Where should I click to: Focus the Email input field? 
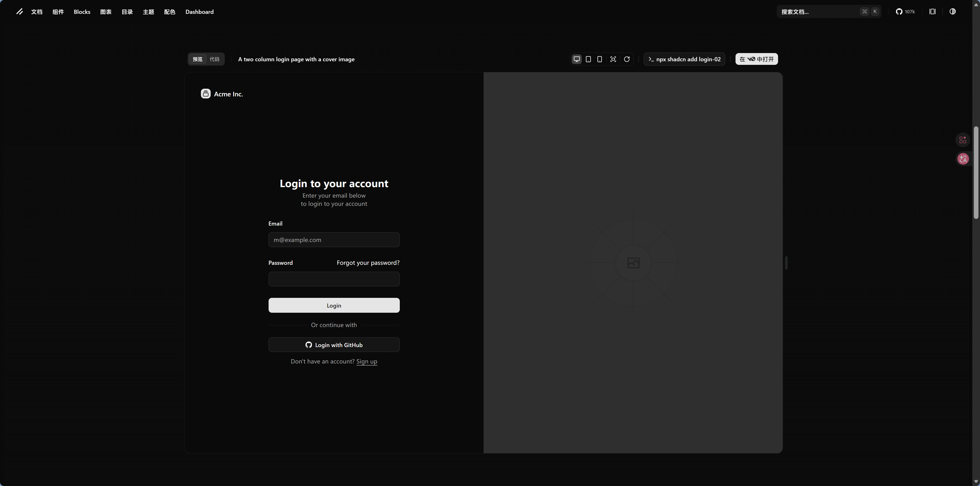(x=334, y=240)
